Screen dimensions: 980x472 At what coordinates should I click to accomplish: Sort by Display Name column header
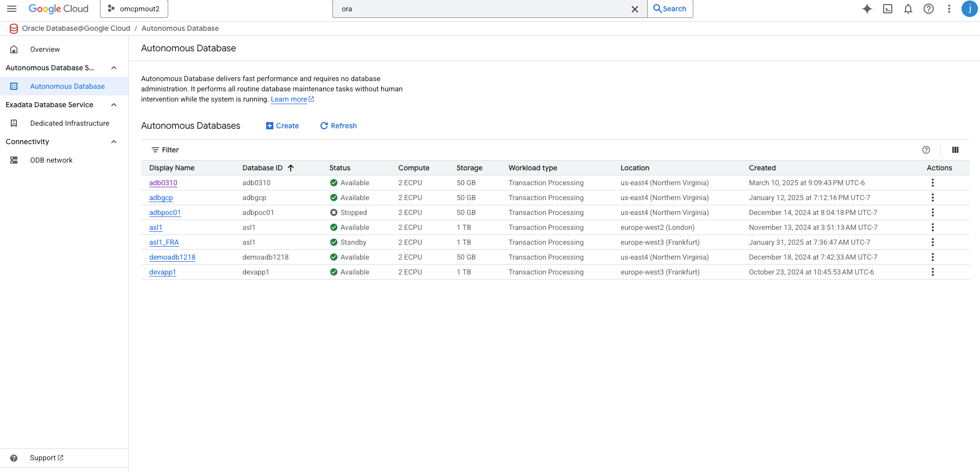172,168
